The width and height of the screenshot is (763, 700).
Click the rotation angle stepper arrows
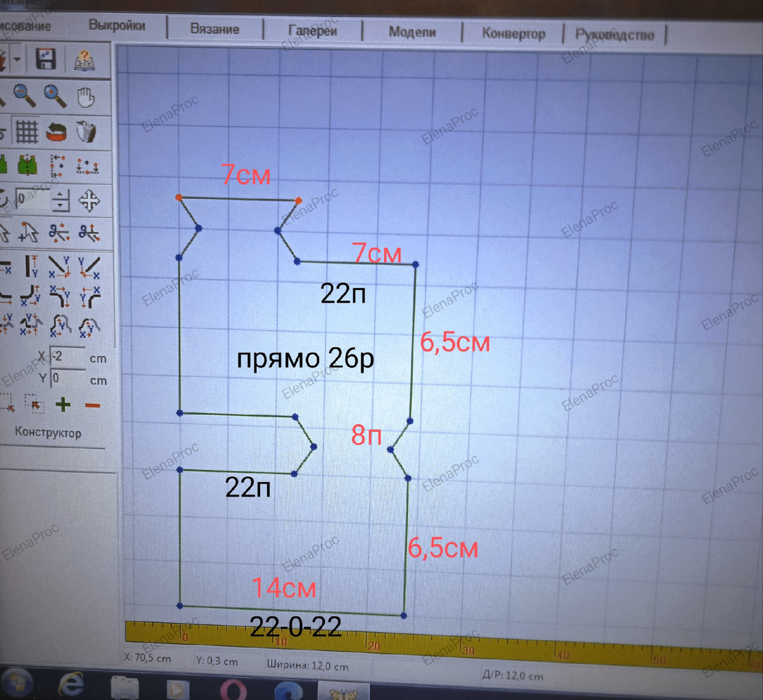[60, 201]
